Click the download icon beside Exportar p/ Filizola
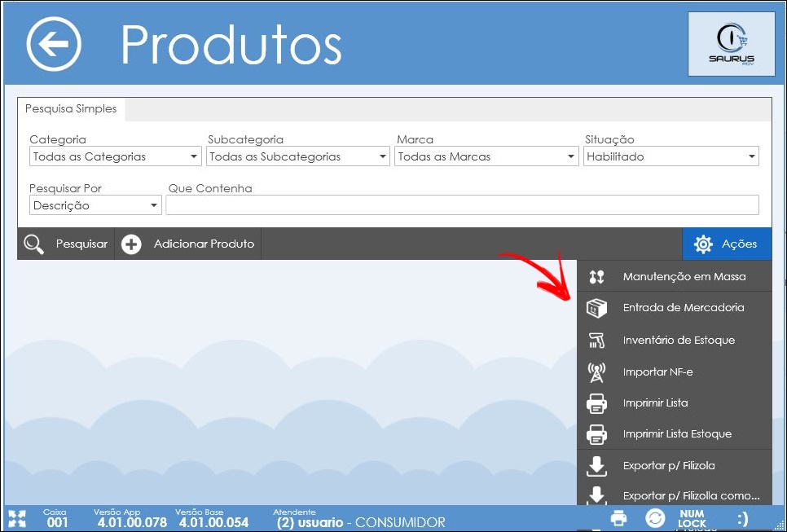 click(597, 466)
